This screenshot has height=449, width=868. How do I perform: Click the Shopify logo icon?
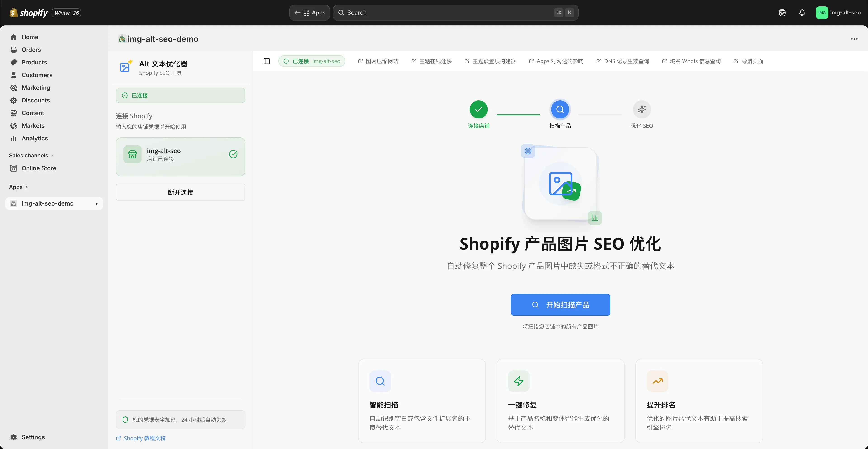(x=13, y=12)
